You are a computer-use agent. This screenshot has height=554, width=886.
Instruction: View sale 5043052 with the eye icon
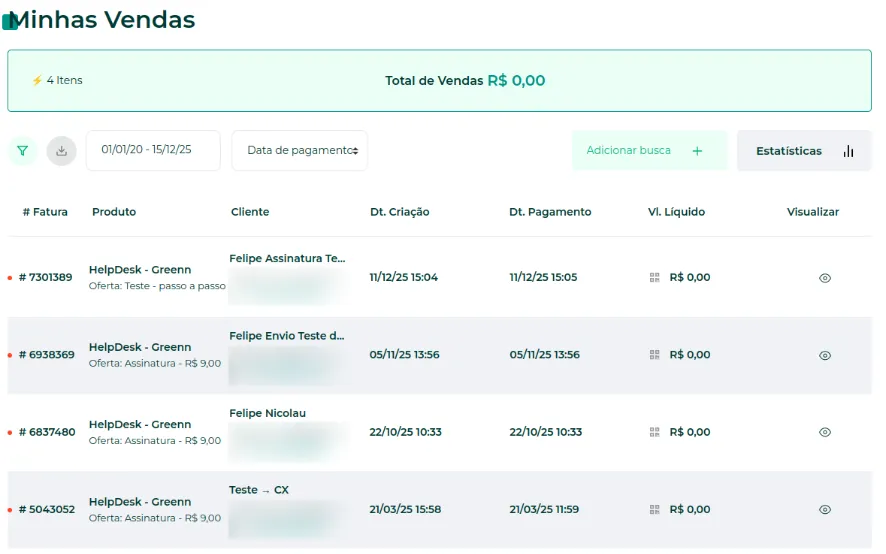coord(825,510)
